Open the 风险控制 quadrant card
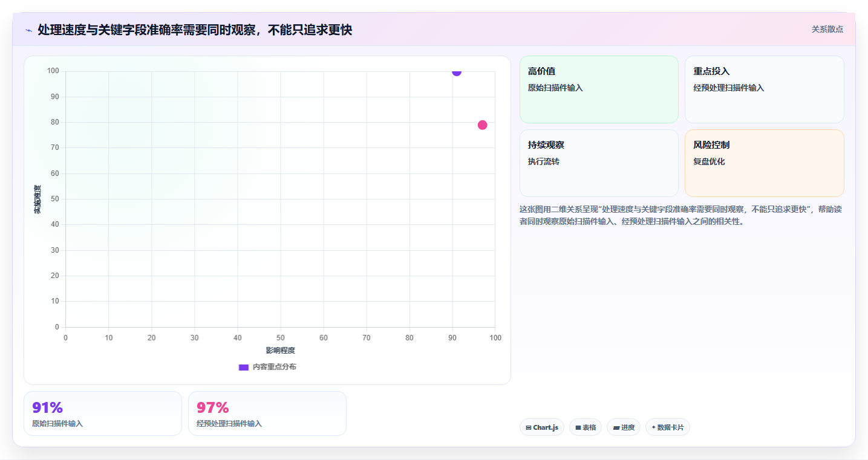The width and height of the screenshot is (868, 460). 765,163
